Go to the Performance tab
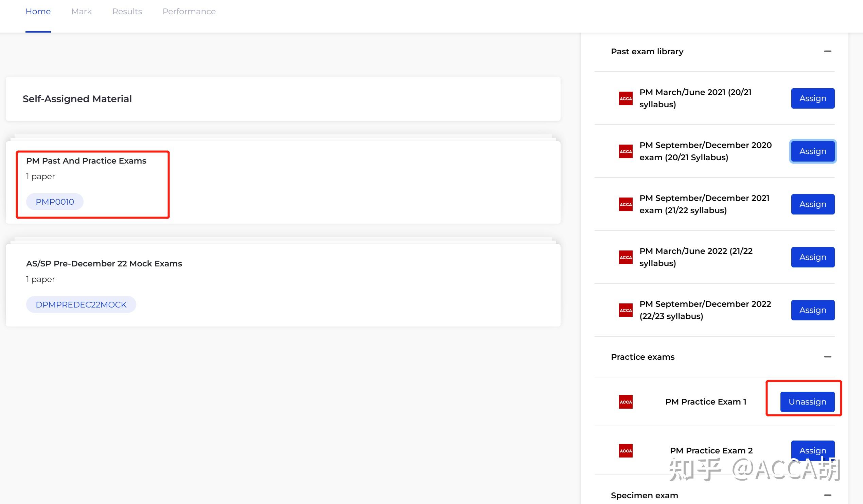 (189, 12)
